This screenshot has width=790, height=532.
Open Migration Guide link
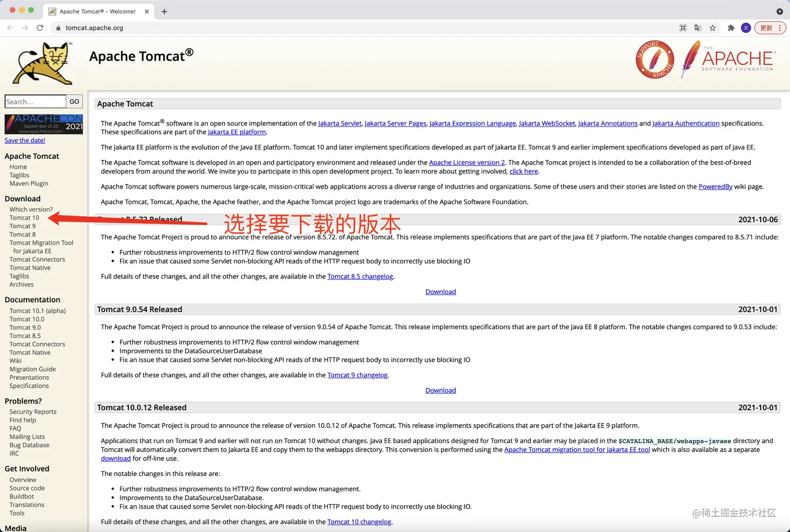32,369
